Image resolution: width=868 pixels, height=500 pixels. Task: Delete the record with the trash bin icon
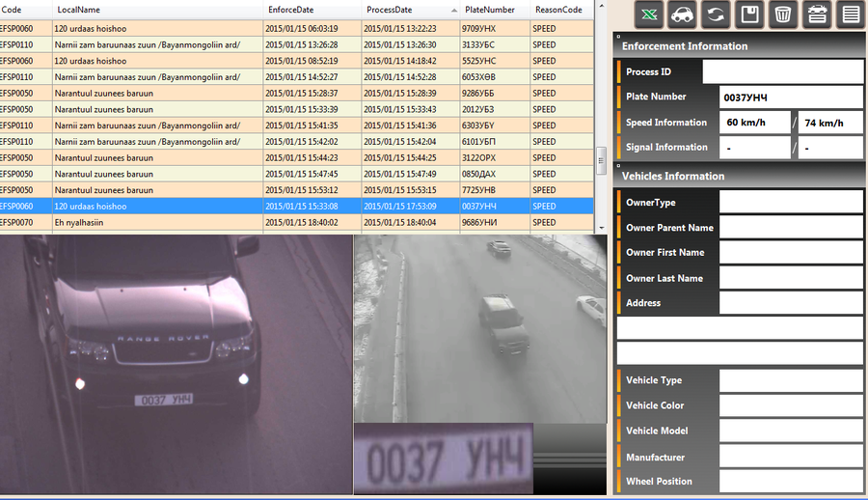783,14
